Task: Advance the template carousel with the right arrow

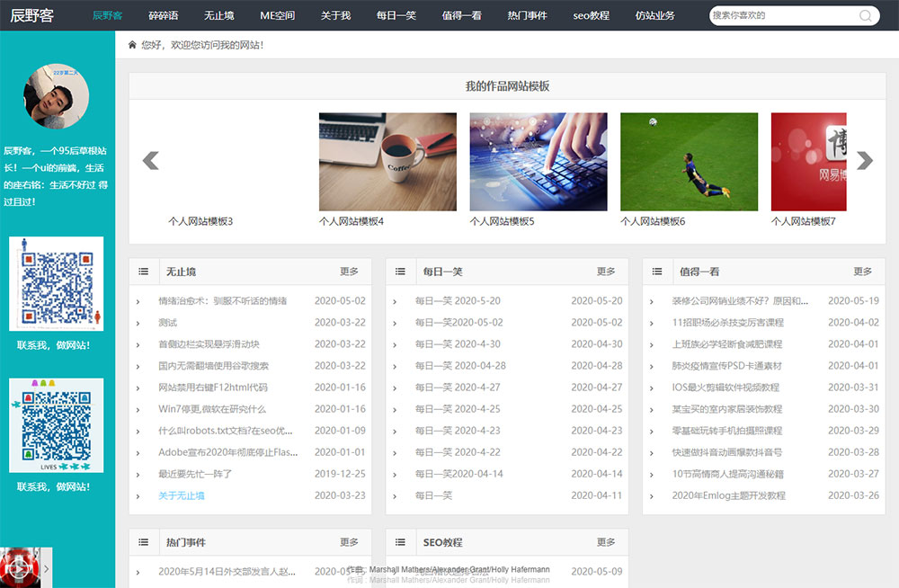Action: (864, 161)
